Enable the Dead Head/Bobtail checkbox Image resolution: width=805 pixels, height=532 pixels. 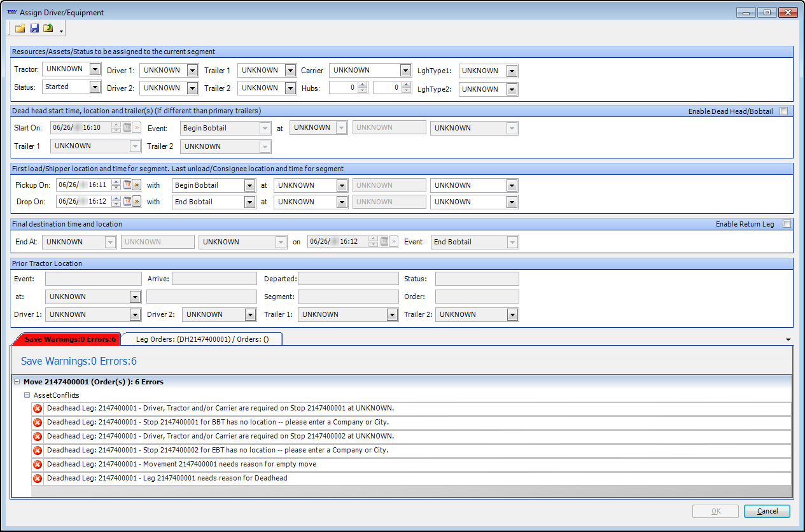pos(783,111)
